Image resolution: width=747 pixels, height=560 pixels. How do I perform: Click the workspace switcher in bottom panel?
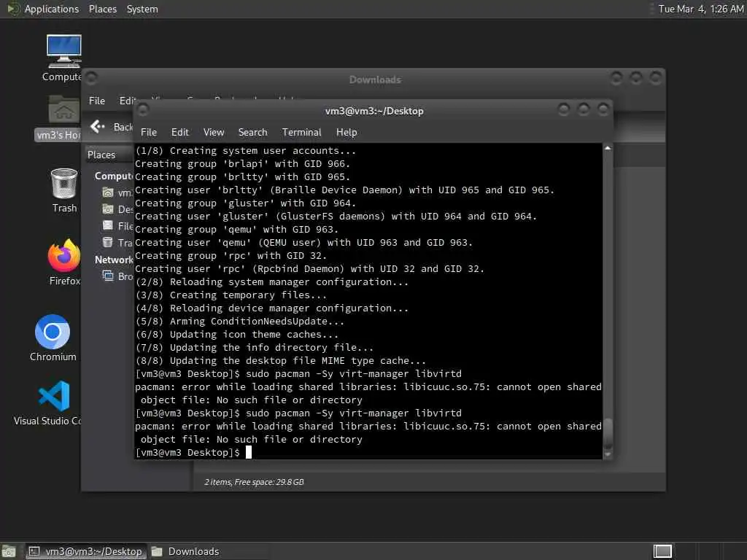tap(662, 551)
